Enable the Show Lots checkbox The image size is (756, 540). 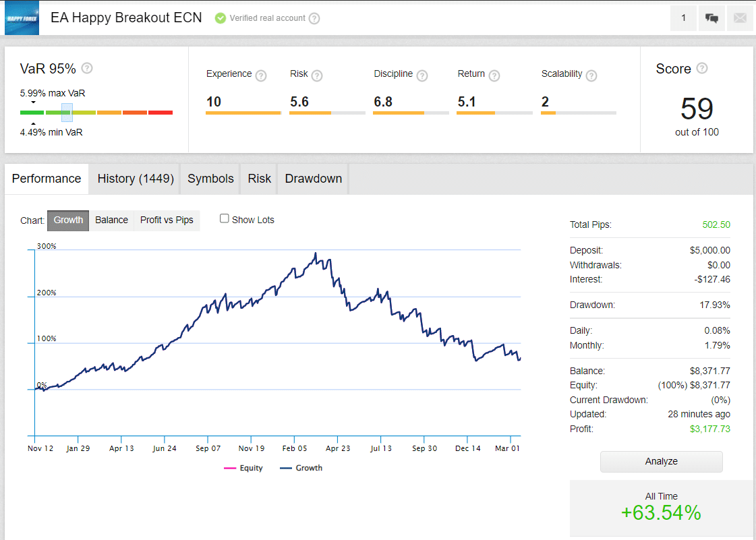(224, 218)
